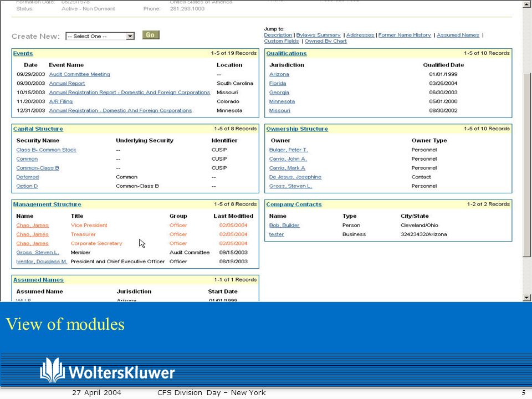Click 'President and Chief Executive Officer' title
The height and width of the screenshot is (399, 532).
(117, 262)
